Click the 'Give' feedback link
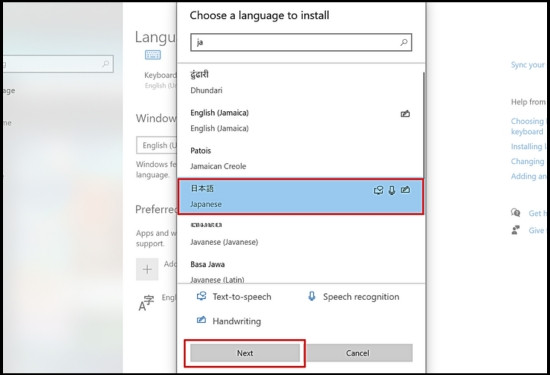 [536, 230]
